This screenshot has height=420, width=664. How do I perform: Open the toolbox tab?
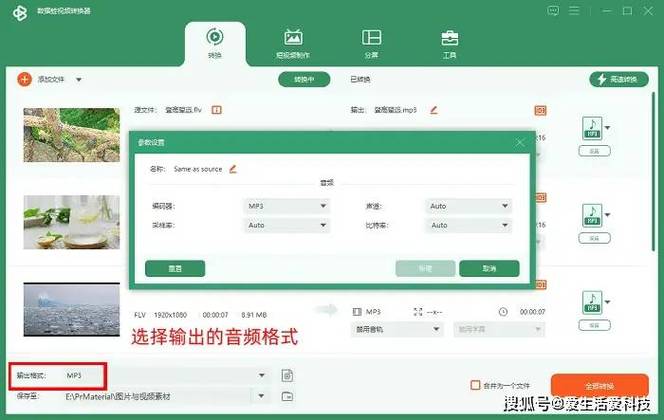click(x=449, y=43)
